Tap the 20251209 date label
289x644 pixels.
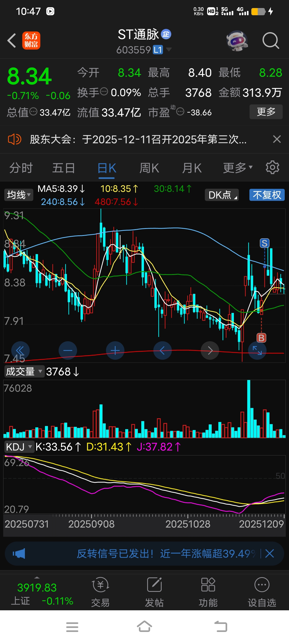click(261, 524)
